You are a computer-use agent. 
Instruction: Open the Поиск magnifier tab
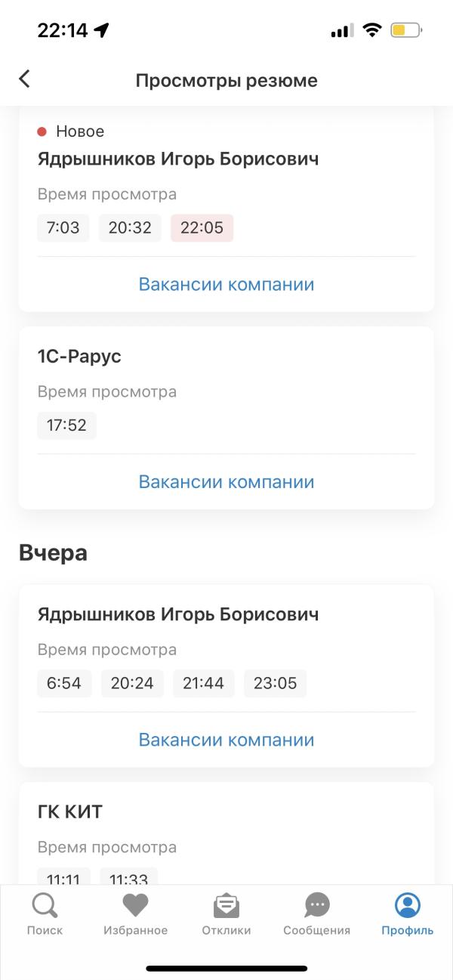click(x=45, y=914)
